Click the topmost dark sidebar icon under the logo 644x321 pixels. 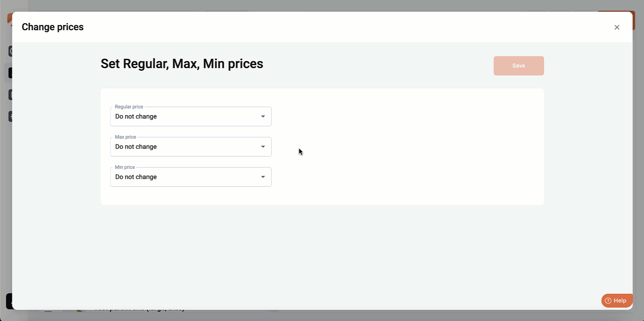(10, 51)
